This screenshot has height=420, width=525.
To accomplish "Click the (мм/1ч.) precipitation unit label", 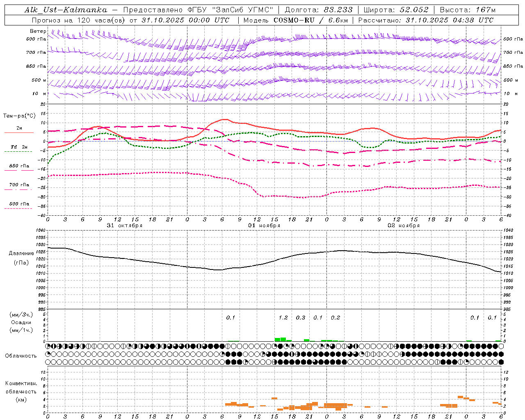I will pos(21,330).
